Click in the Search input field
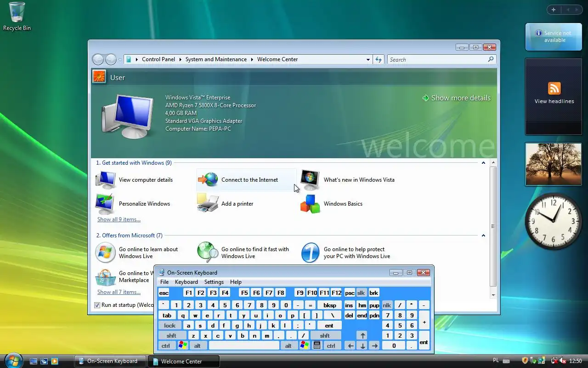The width and height of the screenshot is (588, 368). pyautogui.click(x=437, y=59)
